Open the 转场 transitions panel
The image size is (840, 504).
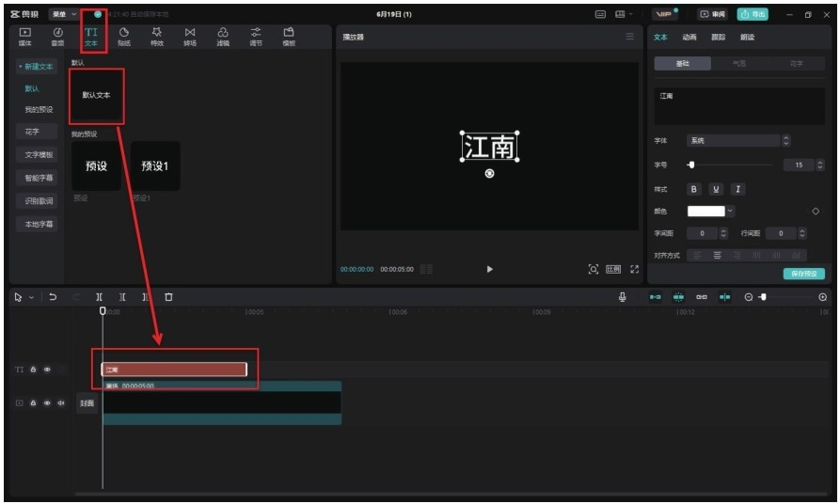coord(190,37)
